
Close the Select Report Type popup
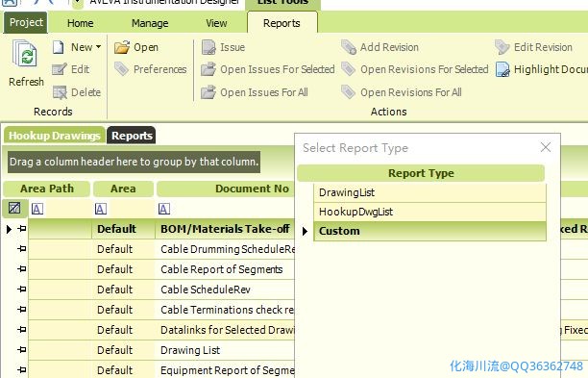546,147
